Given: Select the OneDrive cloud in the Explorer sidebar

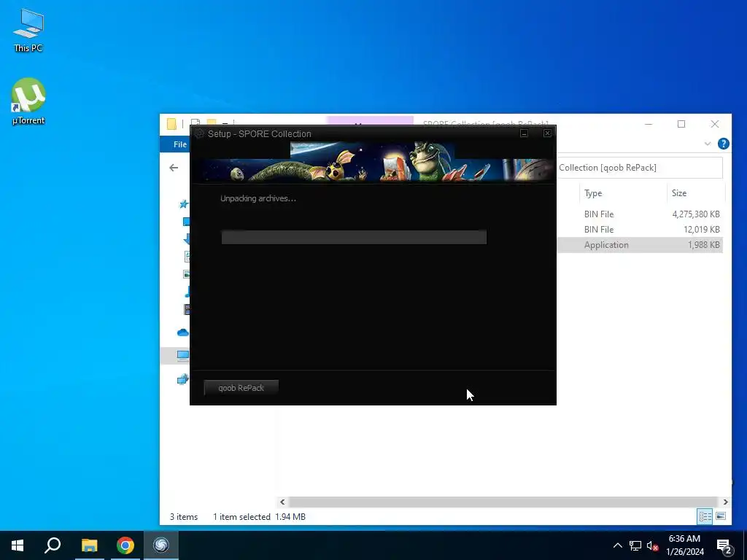Looking at the screenshot, I should pos(183,332).
